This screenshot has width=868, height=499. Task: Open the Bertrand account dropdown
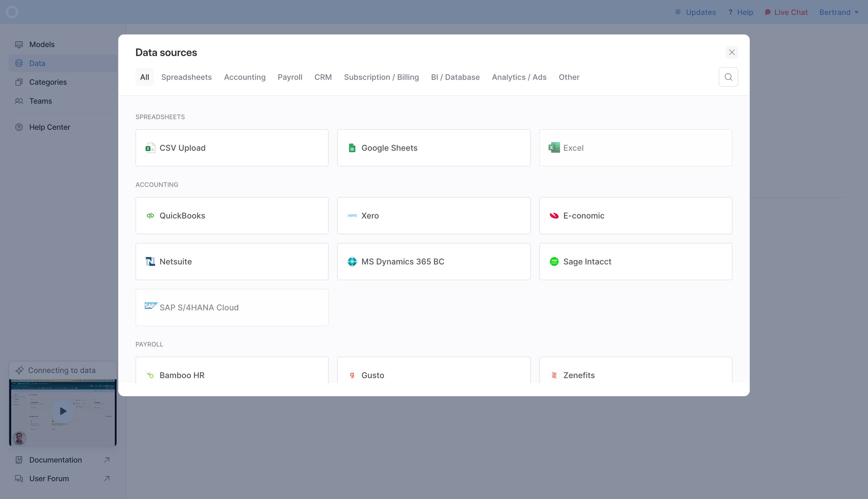click(x=839, y=12)
